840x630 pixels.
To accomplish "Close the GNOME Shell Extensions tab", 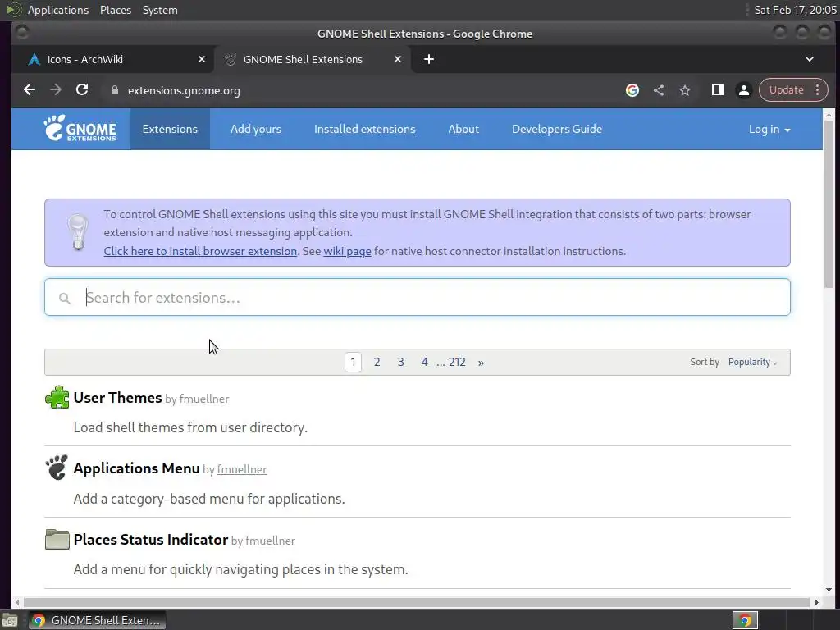I will click(398, 59).
